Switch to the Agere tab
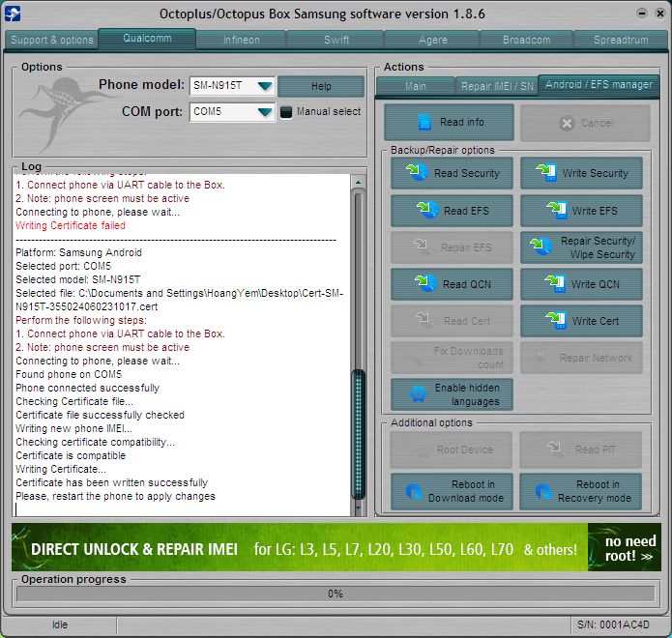 click(x=433, y=40)
